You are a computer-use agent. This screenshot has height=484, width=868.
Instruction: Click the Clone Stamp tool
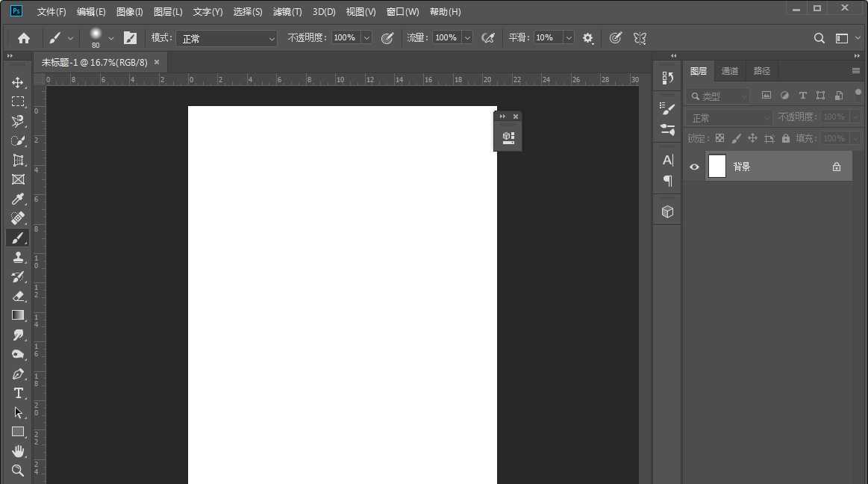pyautogui.click(x=18, y=257)
